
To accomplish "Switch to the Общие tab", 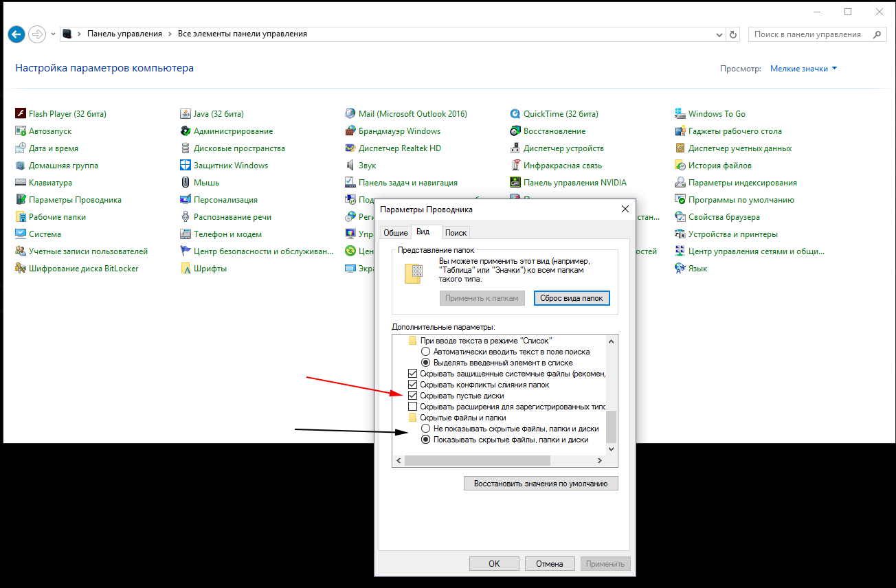I will click(395, 233).
